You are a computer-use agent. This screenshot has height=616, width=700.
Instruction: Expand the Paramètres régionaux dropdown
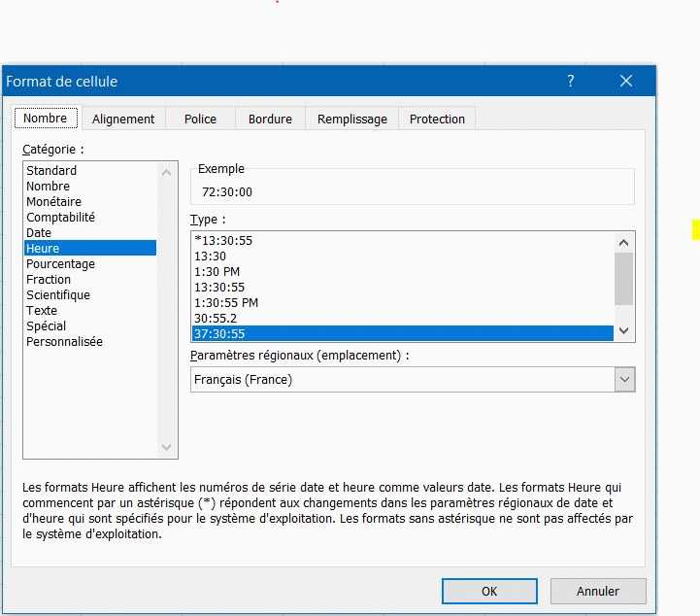point(624,380)
